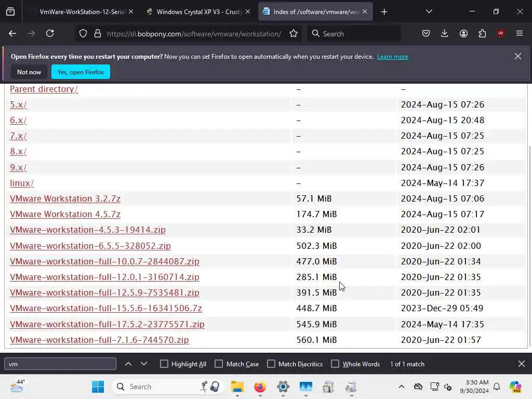
Task: Open File Explorer from taskbar
Action: pyautogui.click(x=237, y=387)
